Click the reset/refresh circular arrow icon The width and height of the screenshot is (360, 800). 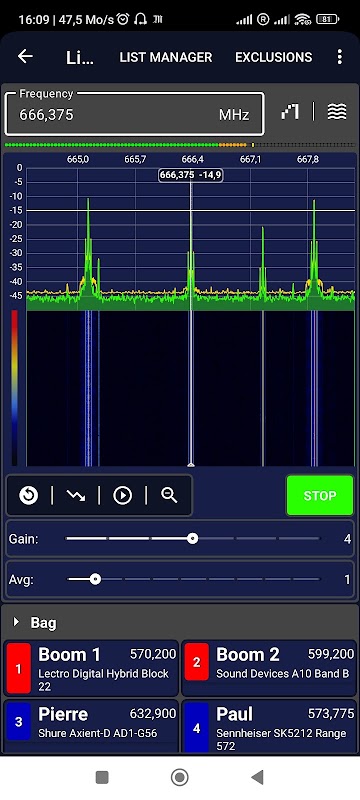29,495
